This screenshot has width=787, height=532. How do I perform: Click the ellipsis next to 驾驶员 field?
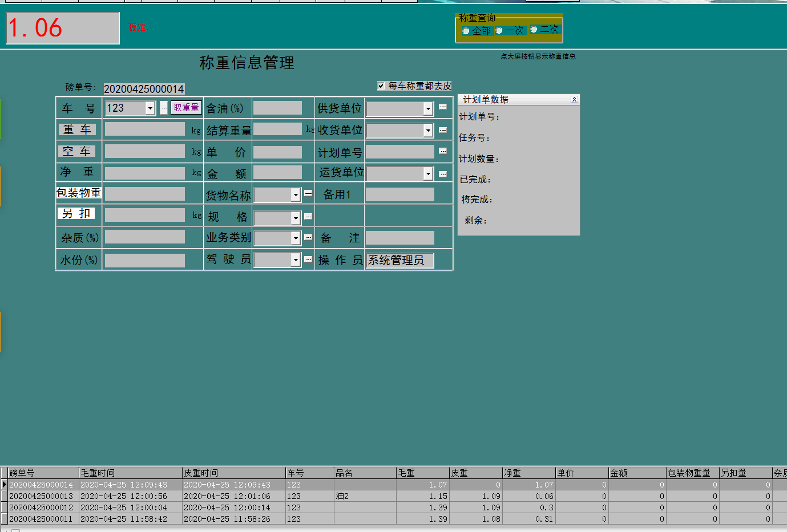[x=308, y=259]
